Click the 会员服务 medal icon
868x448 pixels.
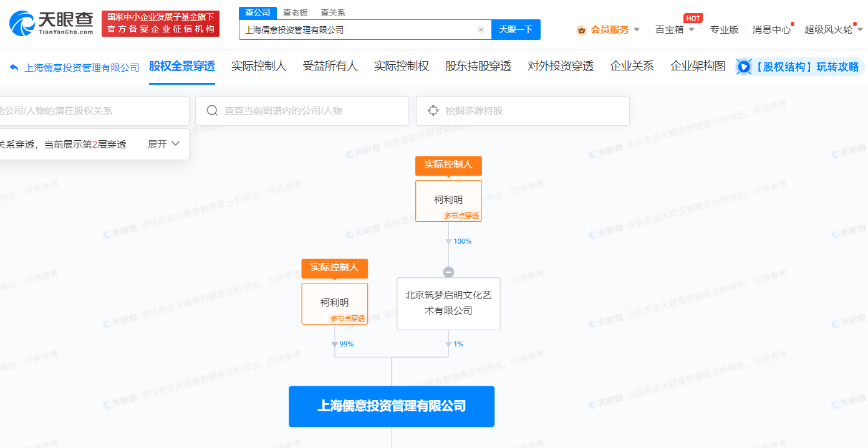click(581, 29)
